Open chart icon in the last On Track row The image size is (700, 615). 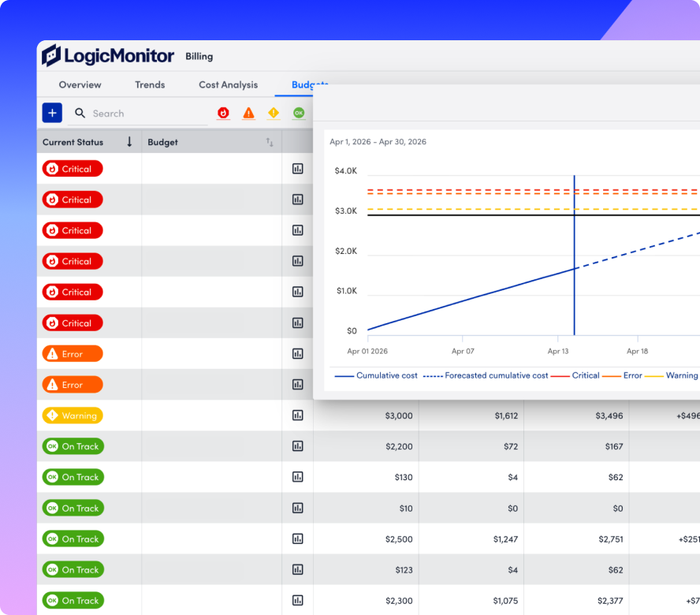click(x=297, y=600)
